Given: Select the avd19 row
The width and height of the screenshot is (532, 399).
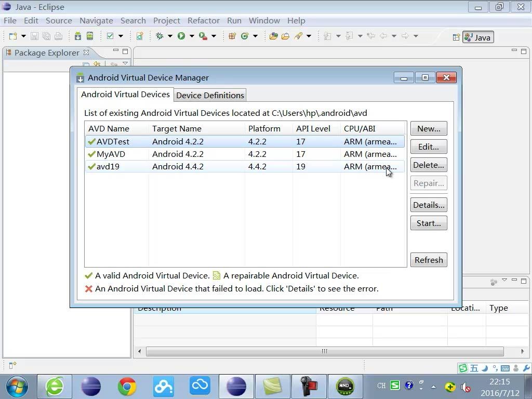Looking at the screenshot, I should coord(245,167).
